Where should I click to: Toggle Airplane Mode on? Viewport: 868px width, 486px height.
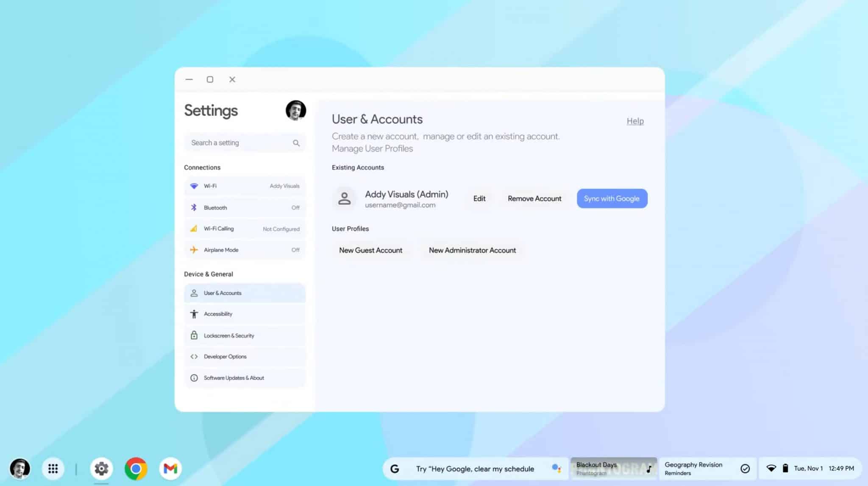tap(295, 249)
